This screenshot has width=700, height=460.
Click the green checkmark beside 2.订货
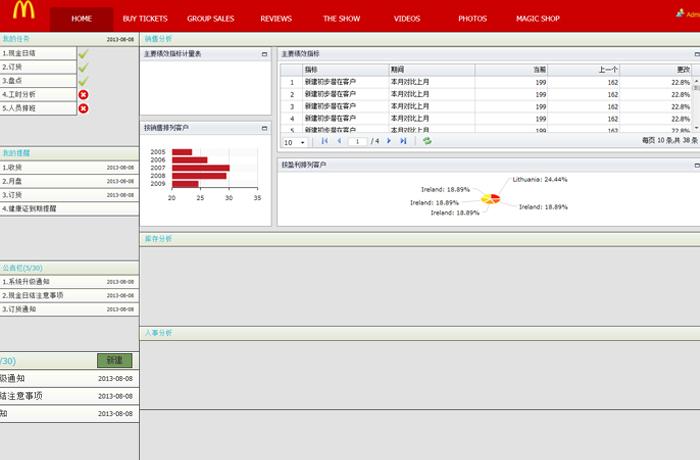click(x=83, y=67)
